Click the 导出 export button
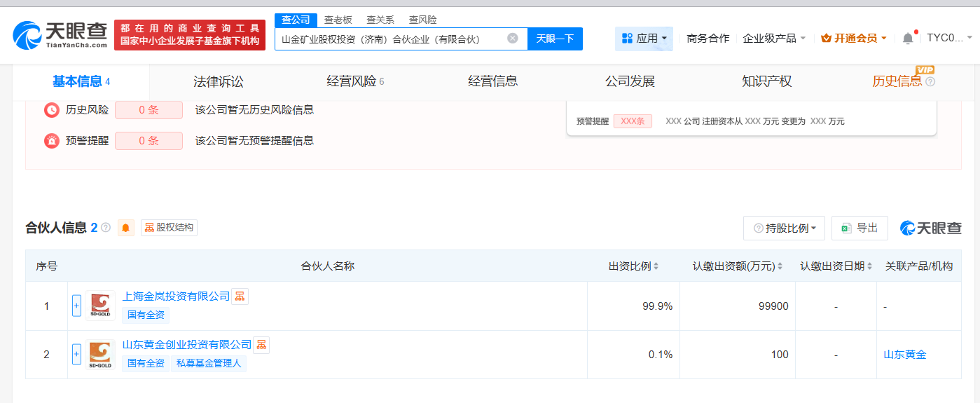The height and width of the screenshot is (403, 980). pos(860,228)
